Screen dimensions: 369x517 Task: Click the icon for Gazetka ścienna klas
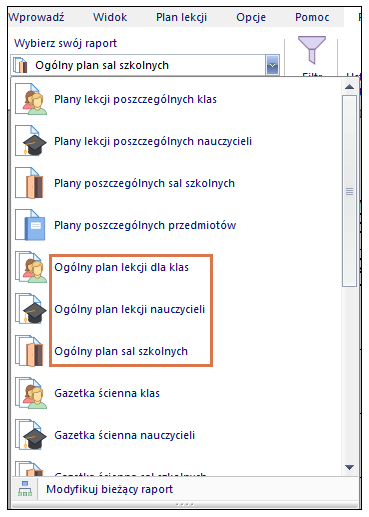pos(31,393)
